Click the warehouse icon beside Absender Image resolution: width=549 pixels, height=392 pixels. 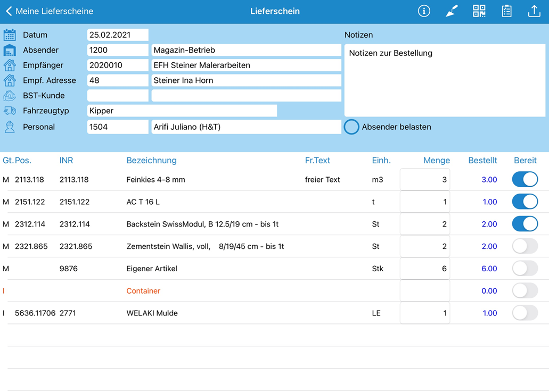click(10, 50)
